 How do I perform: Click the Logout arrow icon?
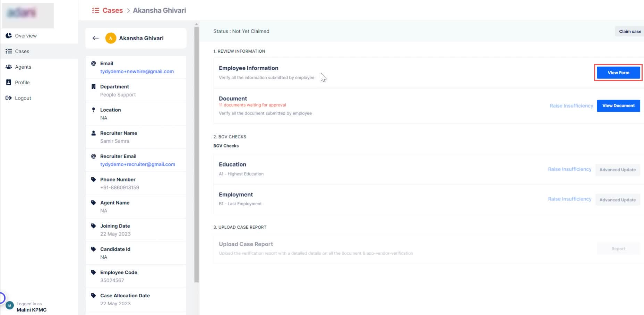coord(9,98)
